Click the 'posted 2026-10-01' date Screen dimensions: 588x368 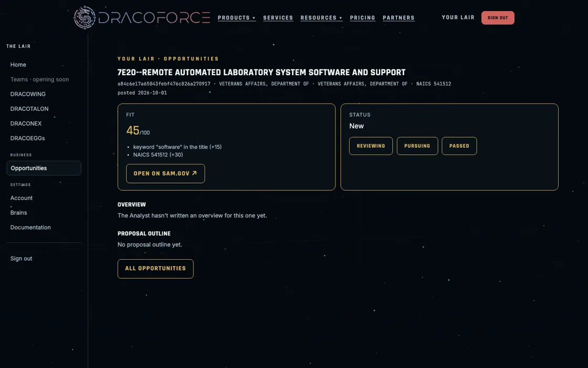pos(142,93)
